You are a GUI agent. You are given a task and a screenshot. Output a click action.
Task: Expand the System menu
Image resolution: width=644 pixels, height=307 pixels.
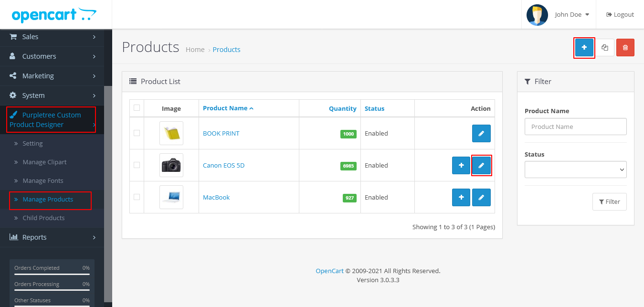pos(52,95)
